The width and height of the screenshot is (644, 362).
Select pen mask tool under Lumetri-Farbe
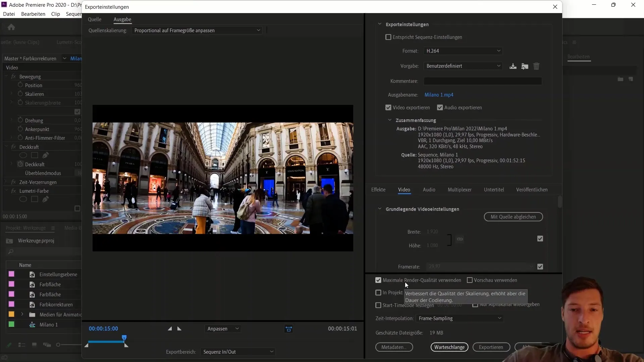point(46,199)
